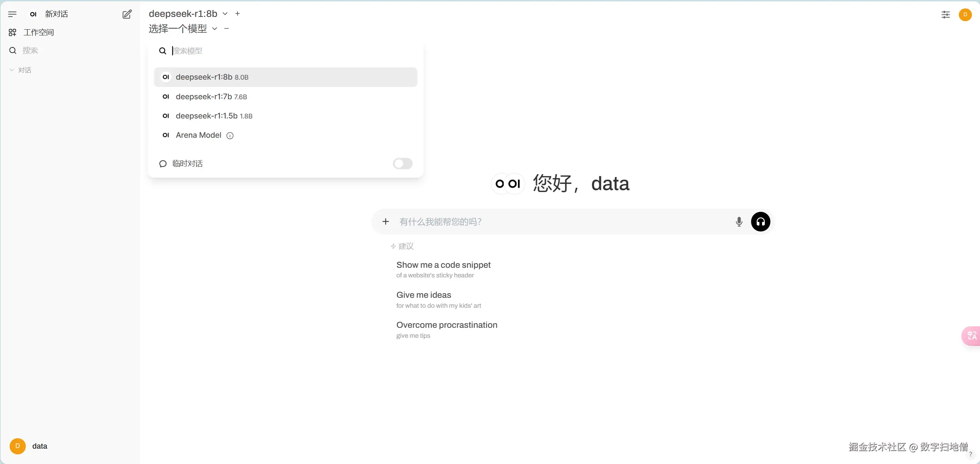Click the new chat edit icon

click(x=127, y=14)
